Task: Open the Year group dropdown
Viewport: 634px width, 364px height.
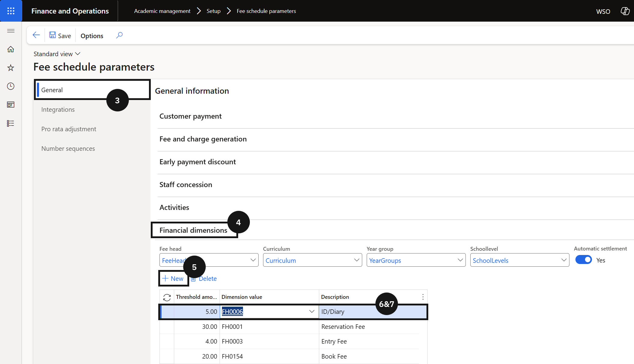Action: (x=460, y=260)
